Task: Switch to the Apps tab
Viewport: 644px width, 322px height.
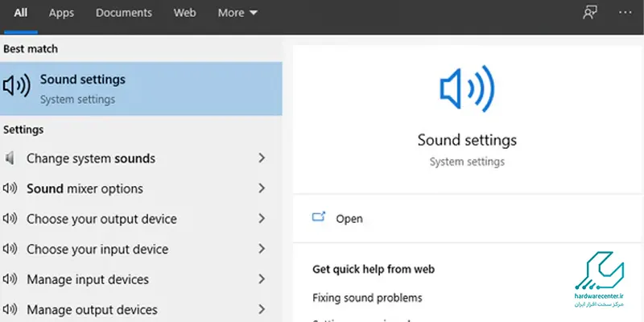Action: (x=61, y=13)
